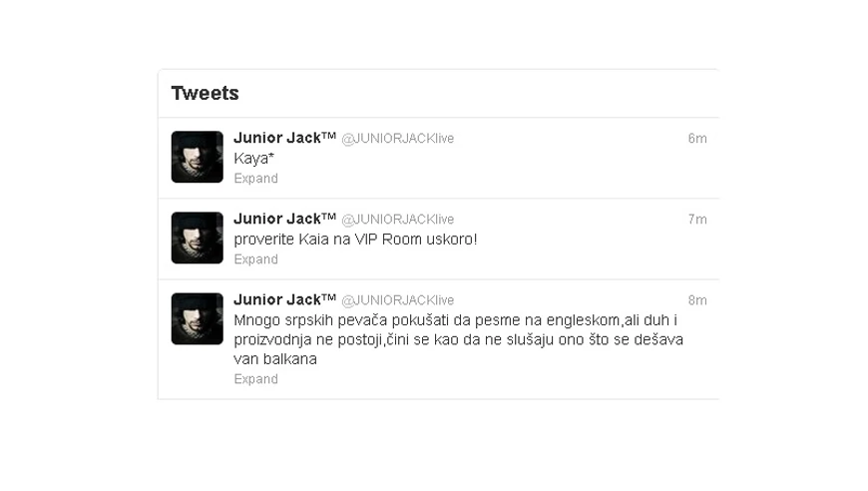
Task: Open Junior Jack name in second tweet
Action: click(x=284, y=219)
